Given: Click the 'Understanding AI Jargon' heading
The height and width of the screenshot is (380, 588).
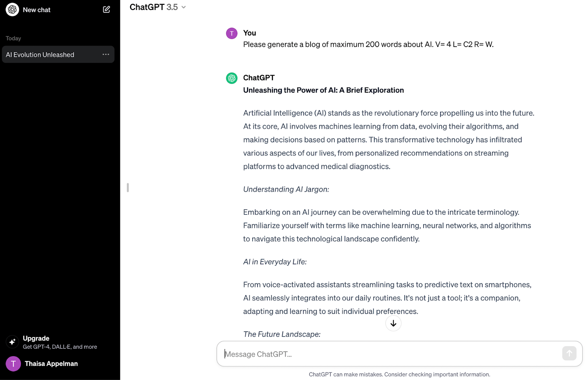Looking at the screenshot, I should click(x=286, y=189).
